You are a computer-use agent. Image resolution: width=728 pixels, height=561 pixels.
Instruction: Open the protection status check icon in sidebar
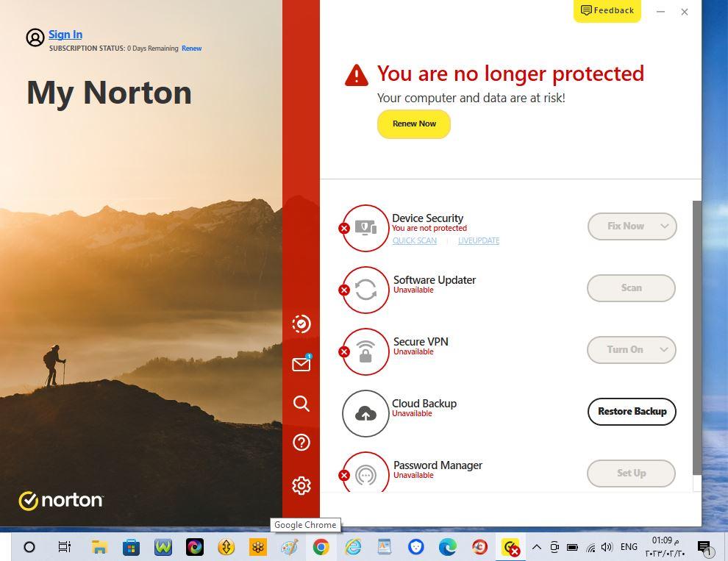point(301,324)
